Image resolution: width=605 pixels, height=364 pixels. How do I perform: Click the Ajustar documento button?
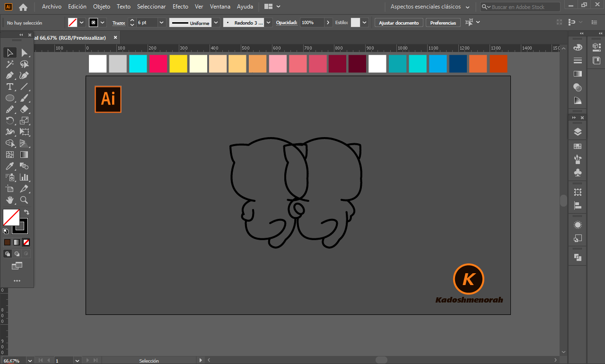click(399, 23)
